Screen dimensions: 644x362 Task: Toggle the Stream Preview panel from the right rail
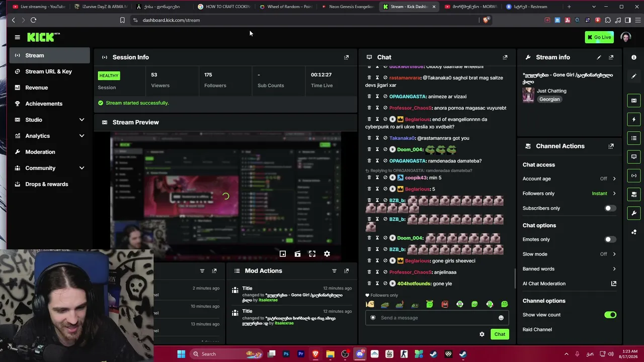[634, 101]
